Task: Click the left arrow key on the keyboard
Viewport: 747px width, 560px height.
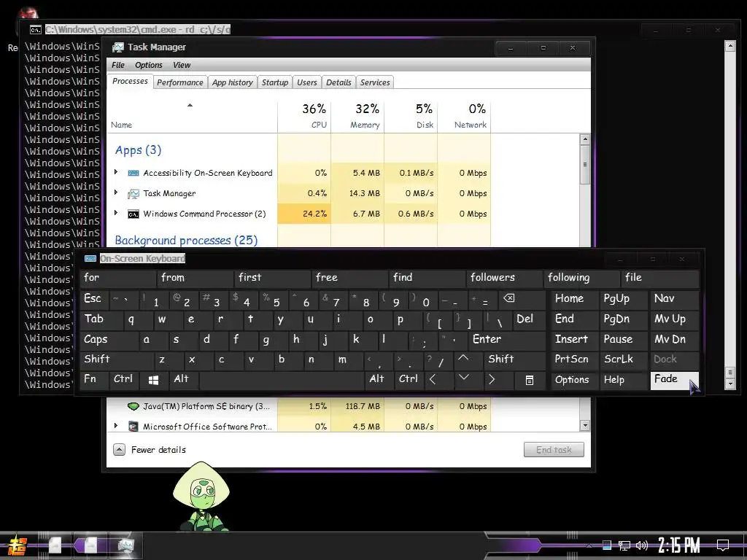Action: (433, 379)
